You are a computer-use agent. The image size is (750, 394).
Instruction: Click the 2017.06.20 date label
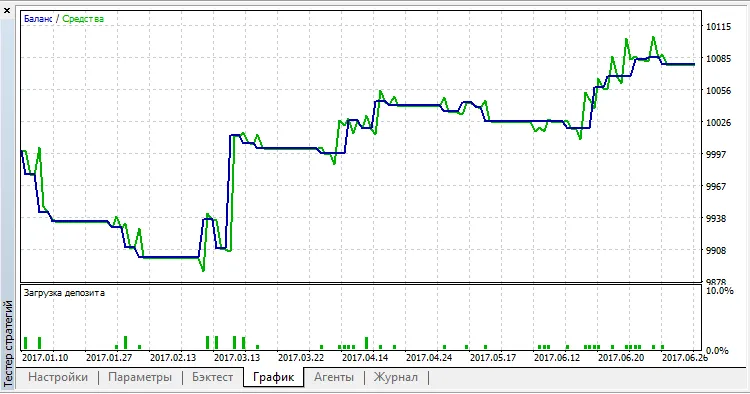tap(621, 358)
